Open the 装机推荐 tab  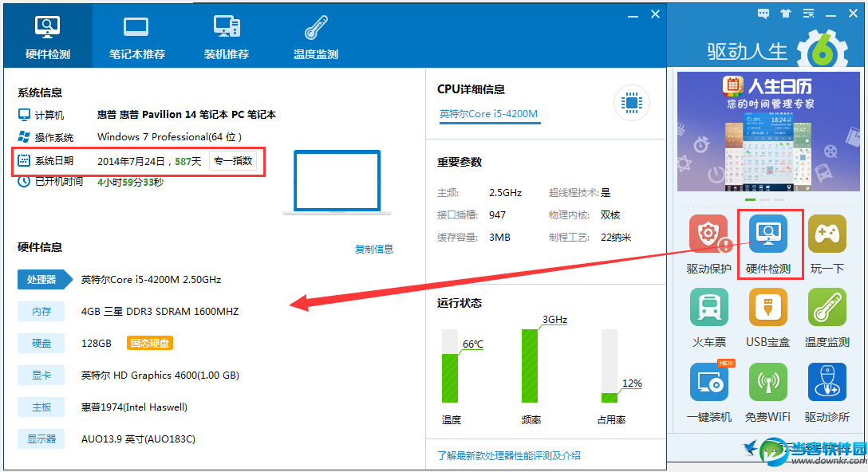(x=227, y=37)
